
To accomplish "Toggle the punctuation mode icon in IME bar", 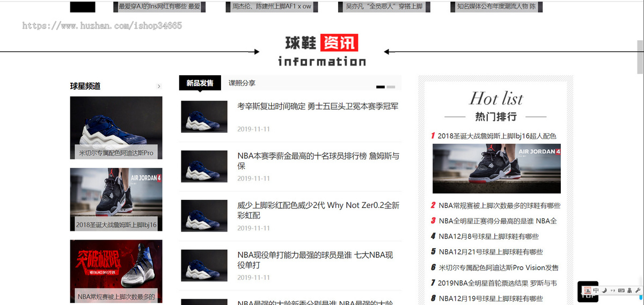I will click(612, 291).
